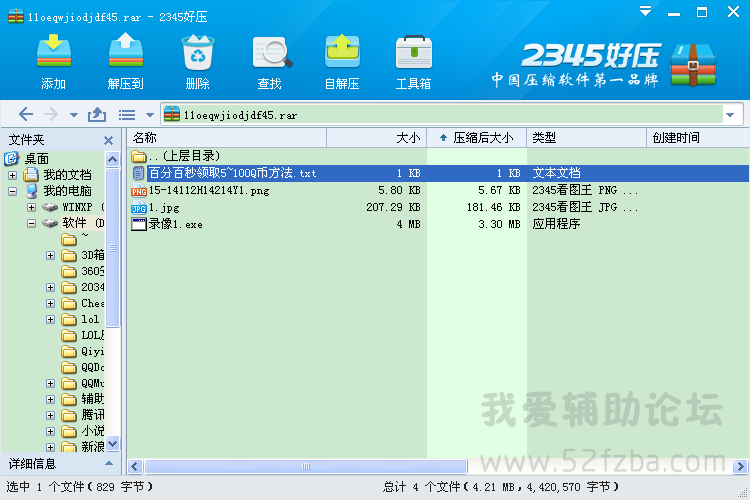Click folder tree scroll-down arrow
Screen dimensions: 750x500
112,444
